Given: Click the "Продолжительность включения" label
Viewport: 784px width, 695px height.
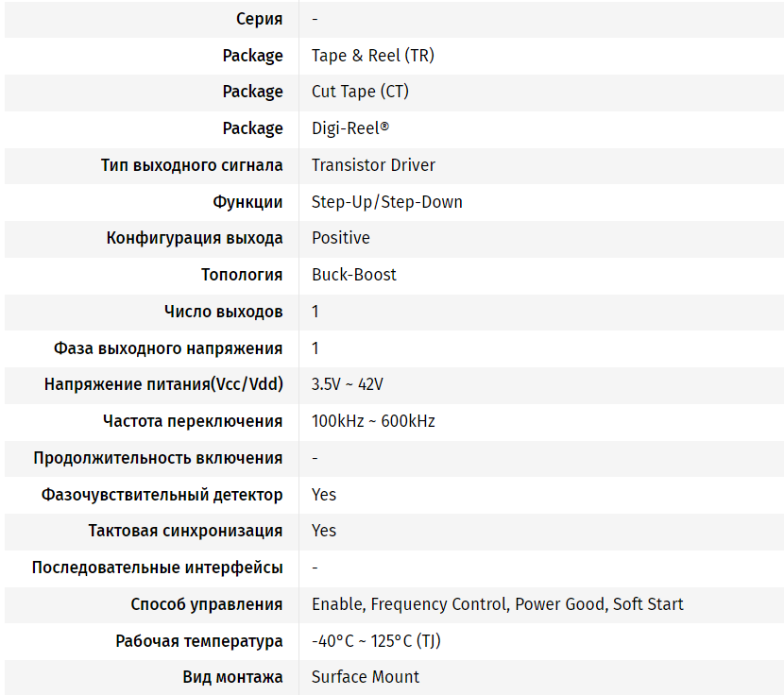Looking at the screenshot, I should tap(158, 458).
